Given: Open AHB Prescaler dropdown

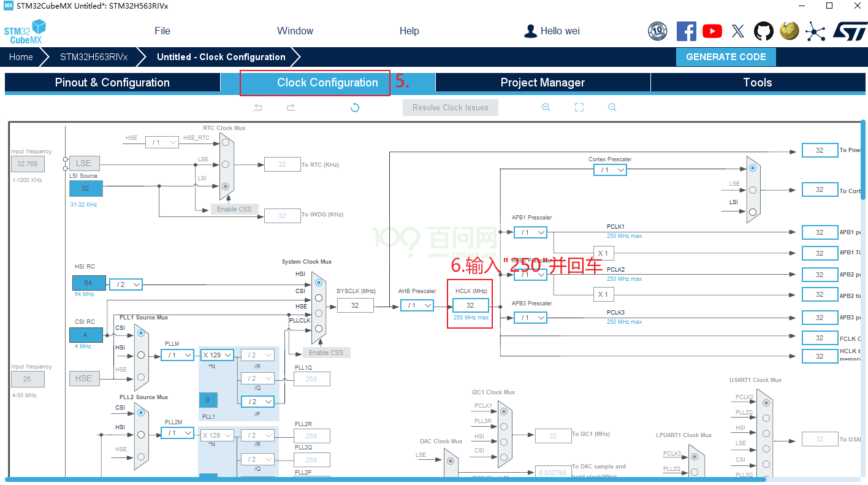Looking at the screenshot, I should point(417,305).
